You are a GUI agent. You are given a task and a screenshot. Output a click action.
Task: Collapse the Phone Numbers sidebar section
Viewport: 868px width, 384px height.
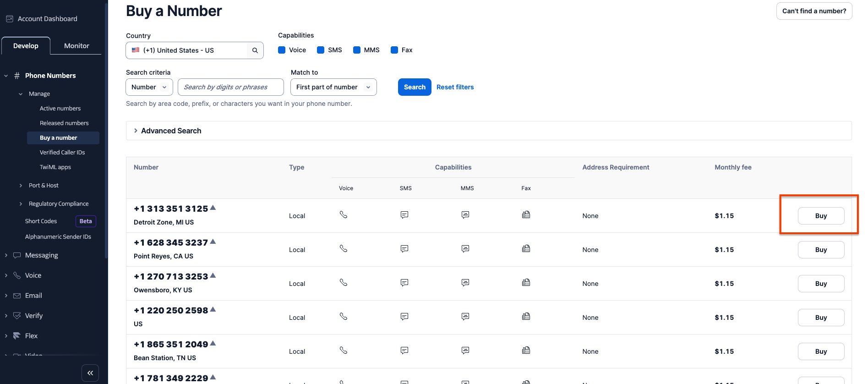click(6, 76)
